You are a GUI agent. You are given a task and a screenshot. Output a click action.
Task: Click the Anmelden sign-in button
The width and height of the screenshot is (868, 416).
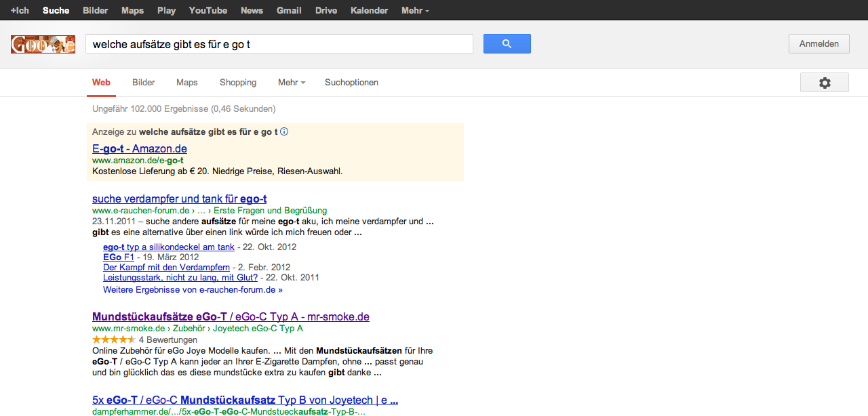[x=818, y=44]
